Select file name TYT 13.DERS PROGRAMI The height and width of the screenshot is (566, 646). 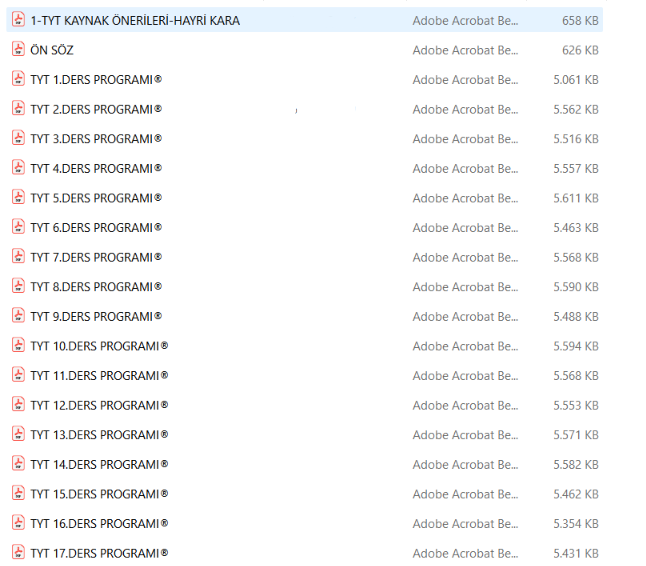pyautogui.click(x=99, y=435)
